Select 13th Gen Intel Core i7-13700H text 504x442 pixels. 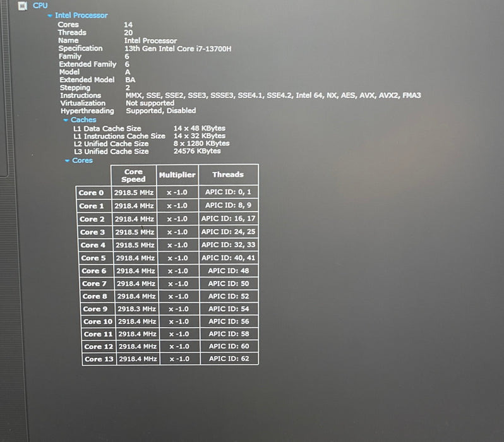[x=177, y=49]
